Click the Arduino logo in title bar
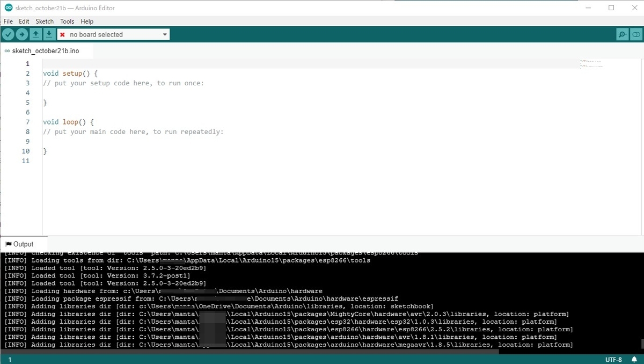Viewport: 644px width, 364px height. (8, 8)
